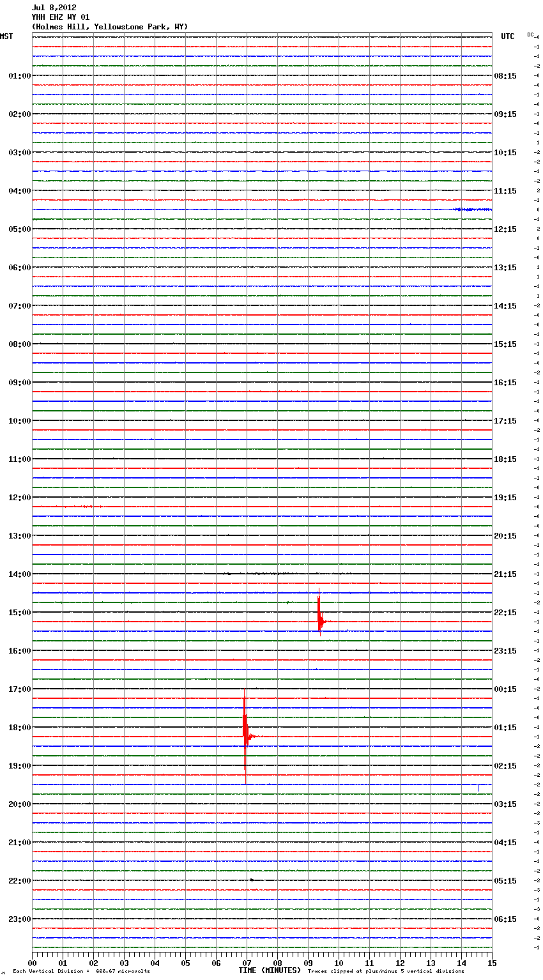This screenshot has height=980, width=543.
Task: Click the 08:15 UTC time marker
Action: [505, 76]
